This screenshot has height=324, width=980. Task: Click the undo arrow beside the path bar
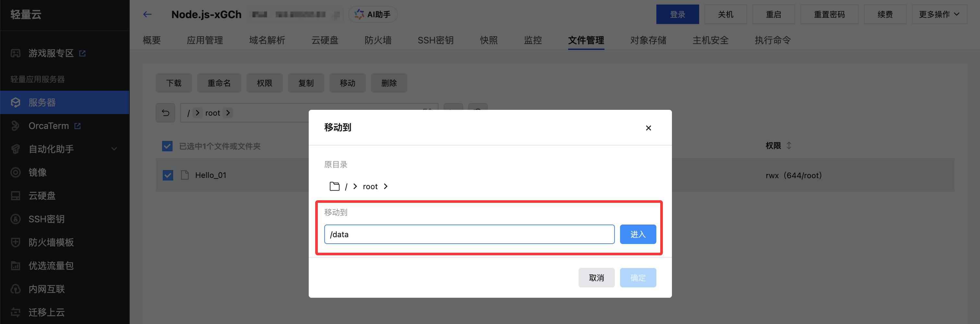[x=165, y=113]
